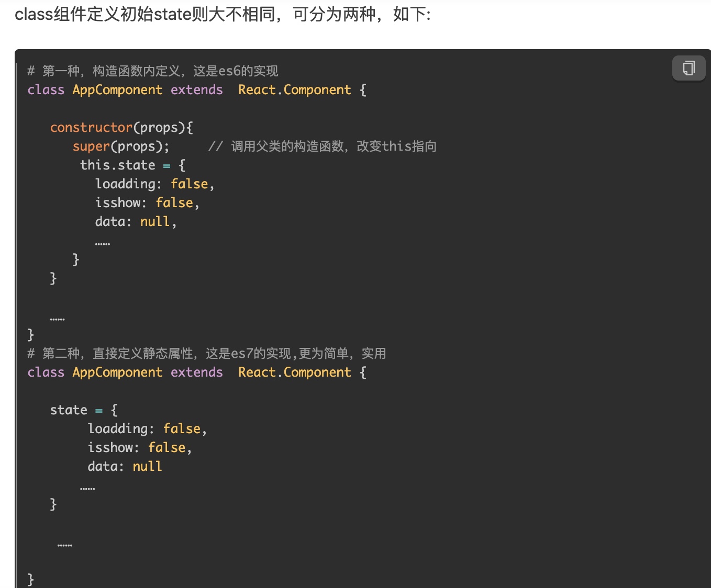Click the isshow: false property text
This screenshot has width=711, height=588.
[147, 202]
